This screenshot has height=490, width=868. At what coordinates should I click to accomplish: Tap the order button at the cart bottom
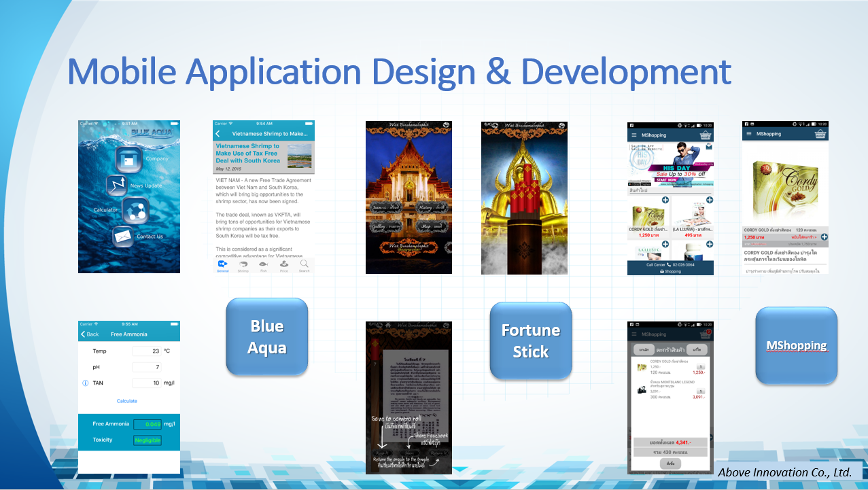click(x=670, y=463)
